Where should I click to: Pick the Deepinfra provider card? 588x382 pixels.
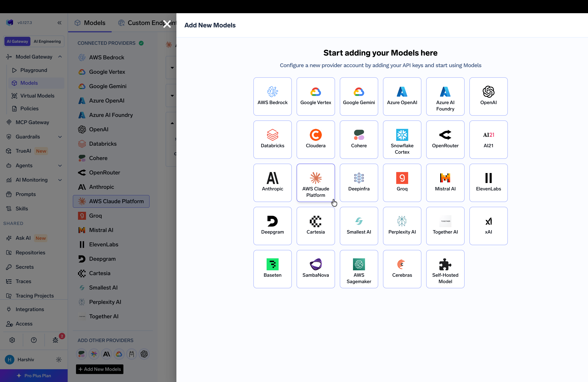pos(359,183)
